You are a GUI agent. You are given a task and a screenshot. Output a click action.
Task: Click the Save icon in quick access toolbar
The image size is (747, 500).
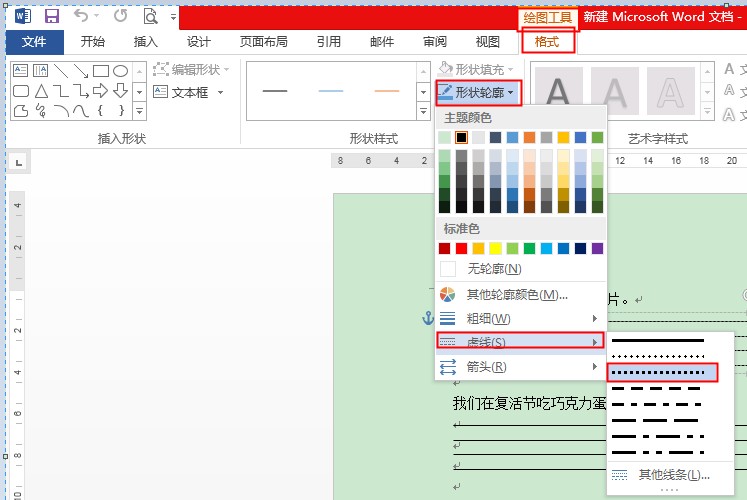pos(52,16)
